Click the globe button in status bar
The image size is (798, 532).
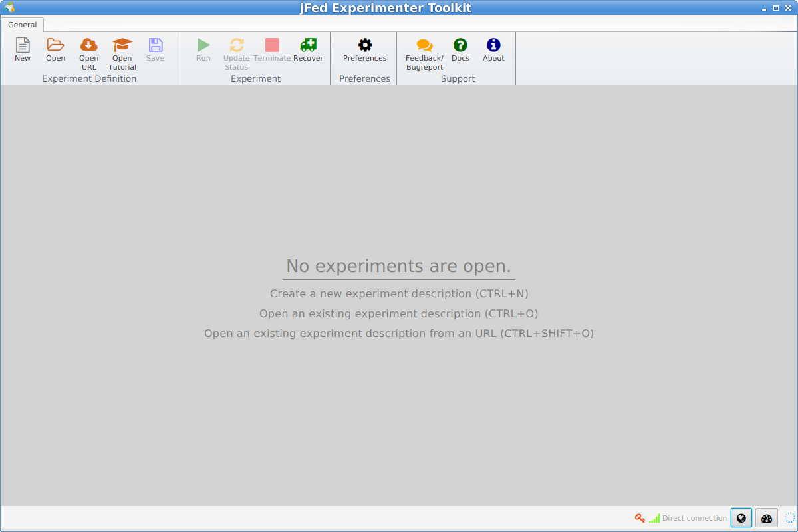tap(741, 518)
